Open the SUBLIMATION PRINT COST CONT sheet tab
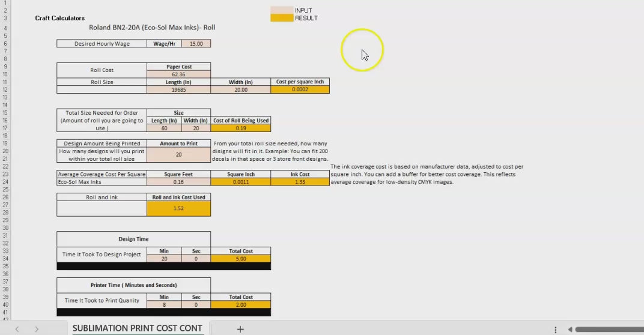 (x=137, y=328)
